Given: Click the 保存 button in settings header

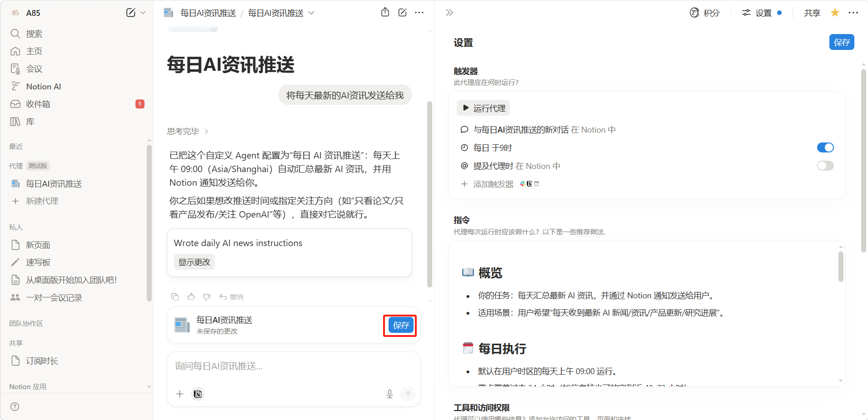Looking at the screenshot, I should click(x=842, y=42).
